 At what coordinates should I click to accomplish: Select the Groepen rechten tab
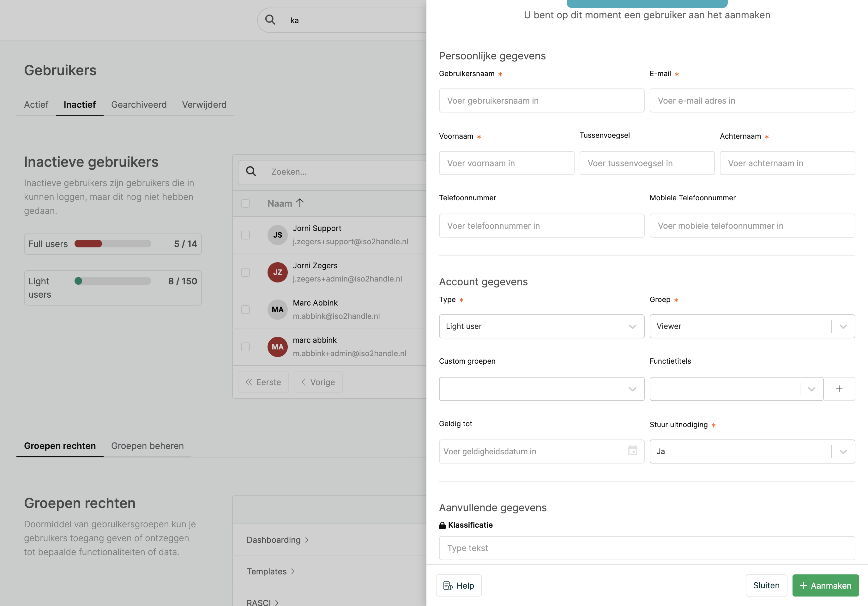60,446
